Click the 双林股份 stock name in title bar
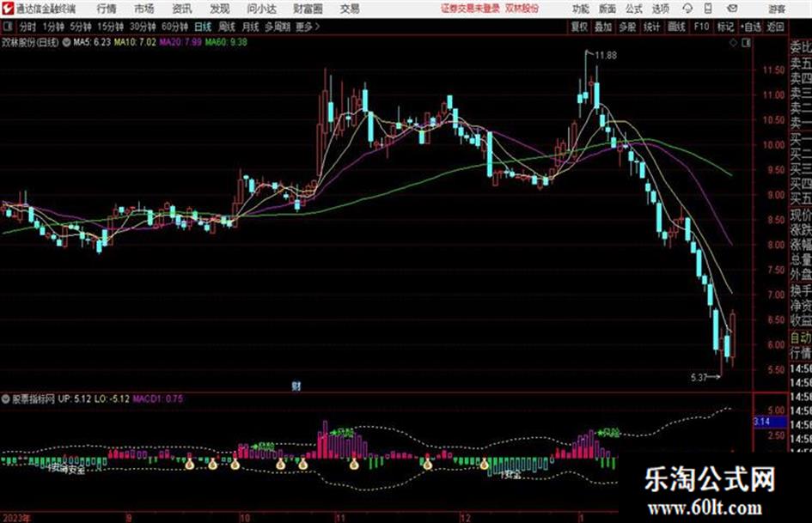The height and width of the screenshot is (523, 812). click(522, 9)
